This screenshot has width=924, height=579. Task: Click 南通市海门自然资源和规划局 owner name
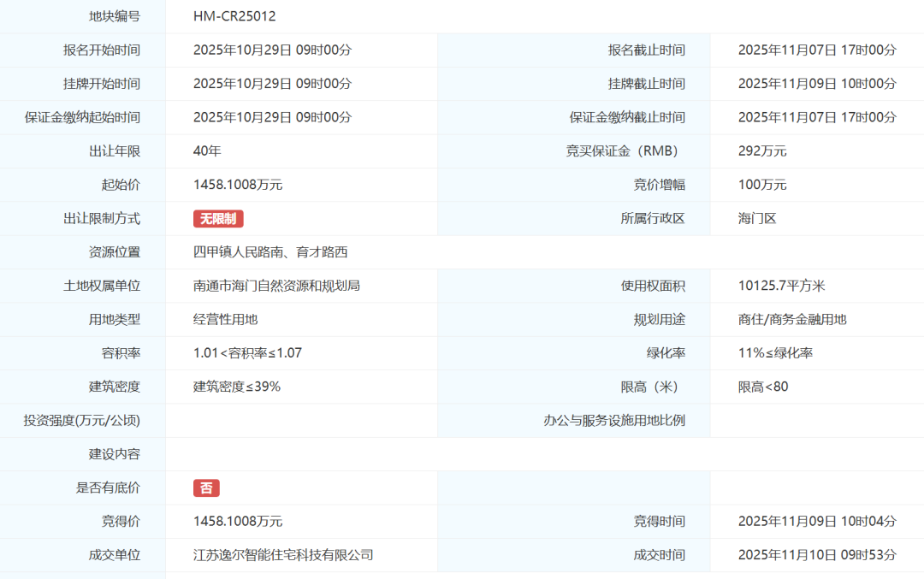click(x=276, y=286)
